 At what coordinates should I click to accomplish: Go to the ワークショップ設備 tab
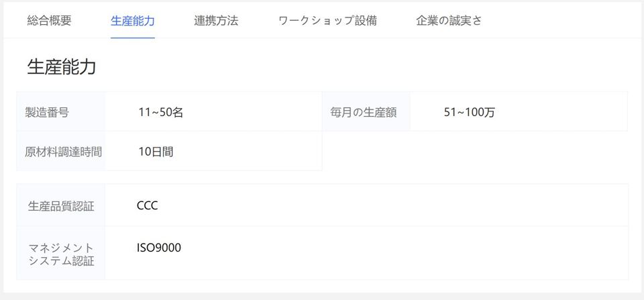click(x=327, y=21)
